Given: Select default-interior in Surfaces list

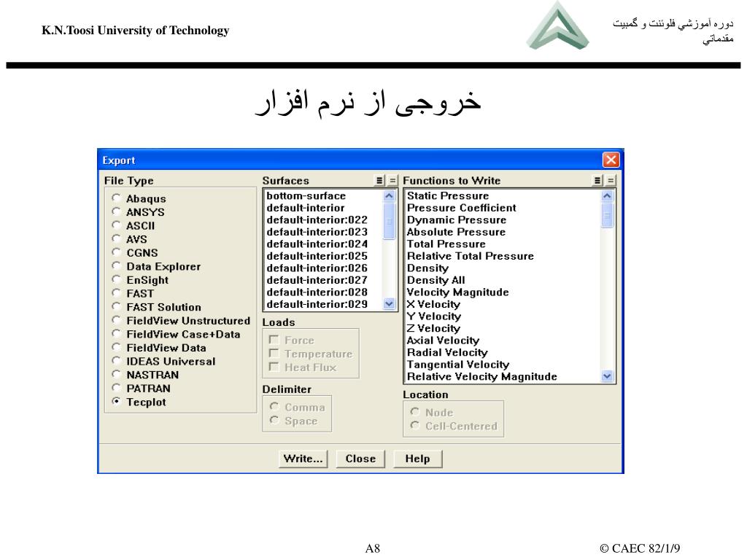Looking at the screenshot, I should 323,208.
